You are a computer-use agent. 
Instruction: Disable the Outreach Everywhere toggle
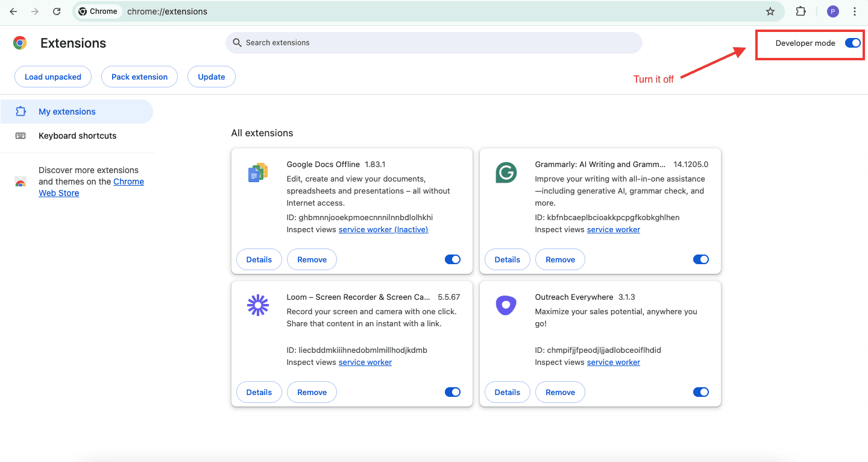pyautogui.click(x=701, y=392)
